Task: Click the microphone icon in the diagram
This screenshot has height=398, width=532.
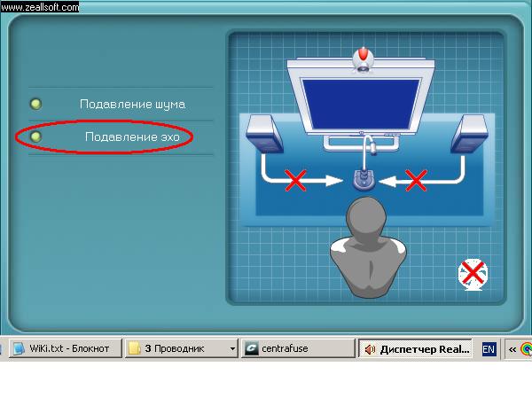Action: point(363,179)
